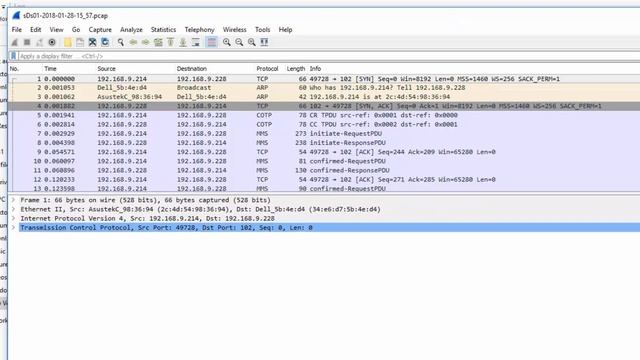
Task: Select COTP 'CR TPDU' packet 5
Action: [x=324, y=115]
